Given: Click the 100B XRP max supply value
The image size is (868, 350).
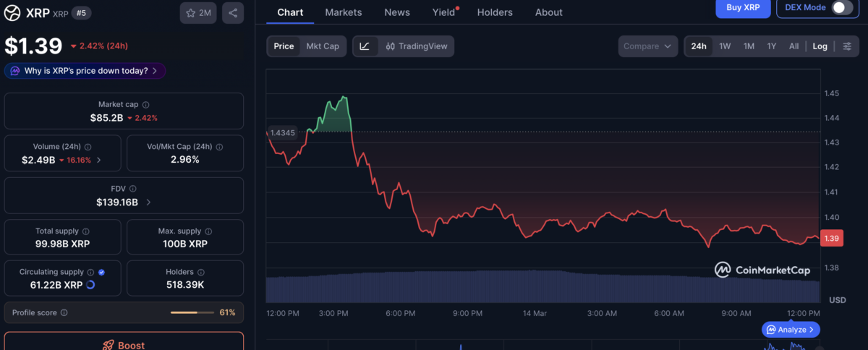Looking at the screenshot, I should coord(185,244).
